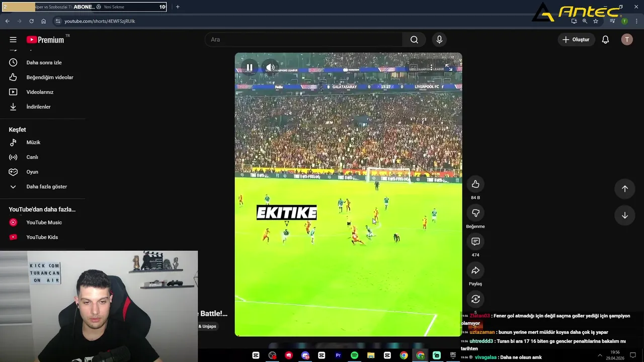Image resolution: width=644 pixels, height=362 pixels.
Task: Open the Chrome three-dot menu
Action: point(636,21)
